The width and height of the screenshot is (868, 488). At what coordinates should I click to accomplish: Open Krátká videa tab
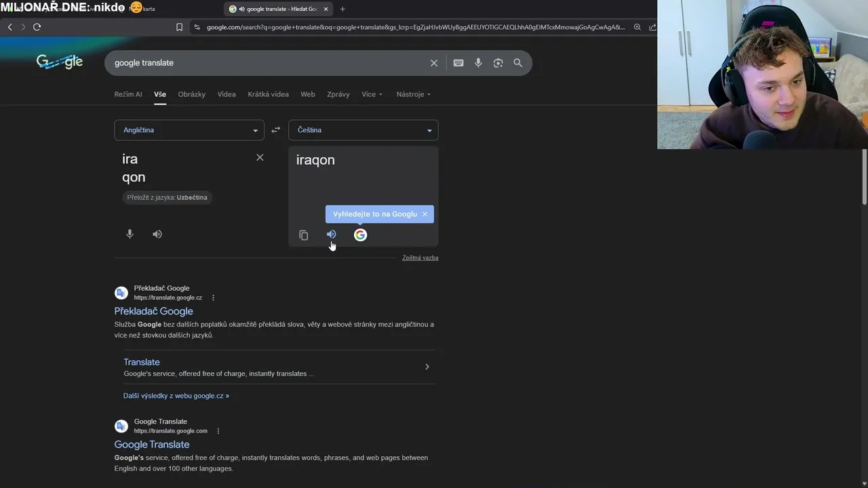click(x=269, y=94)
